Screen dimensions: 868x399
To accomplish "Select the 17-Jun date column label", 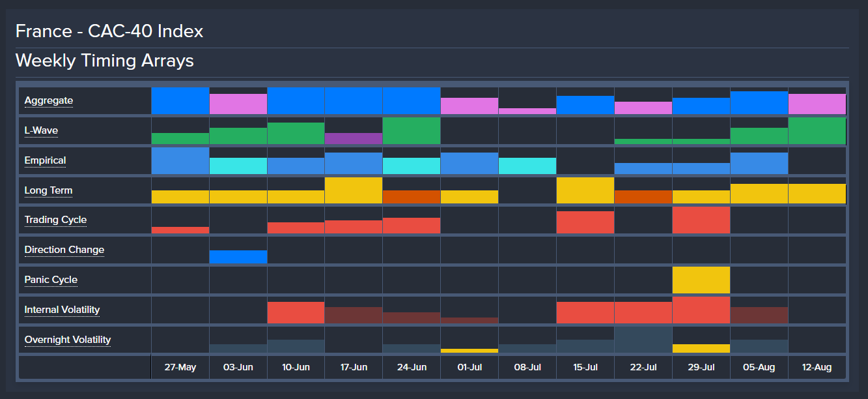I will [354, 367].
